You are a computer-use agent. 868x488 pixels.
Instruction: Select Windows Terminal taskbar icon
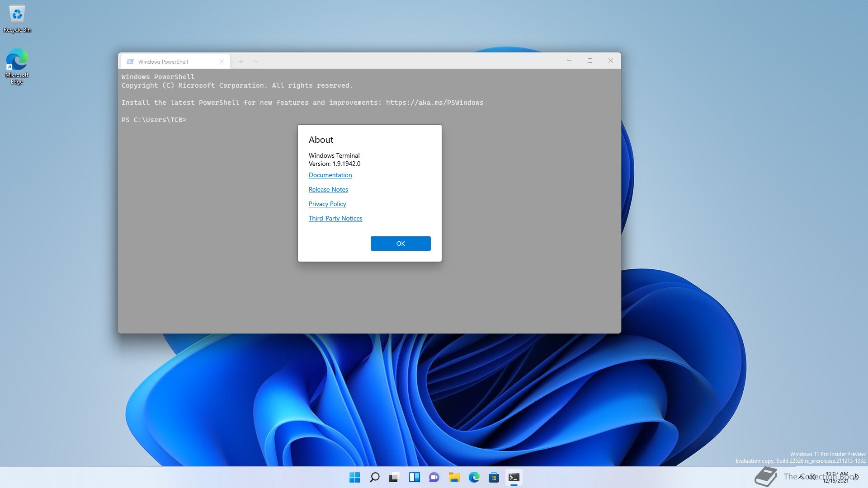coord(514,477)
